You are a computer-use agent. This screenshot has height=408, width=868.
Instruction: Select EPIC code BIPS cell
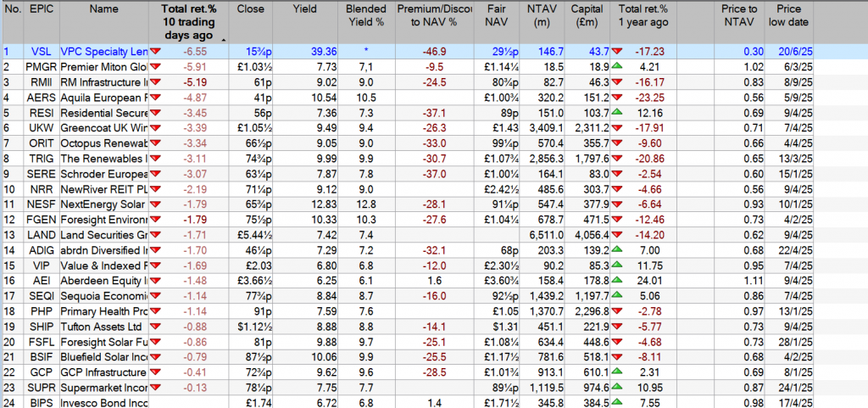click(x=40, y=402)
